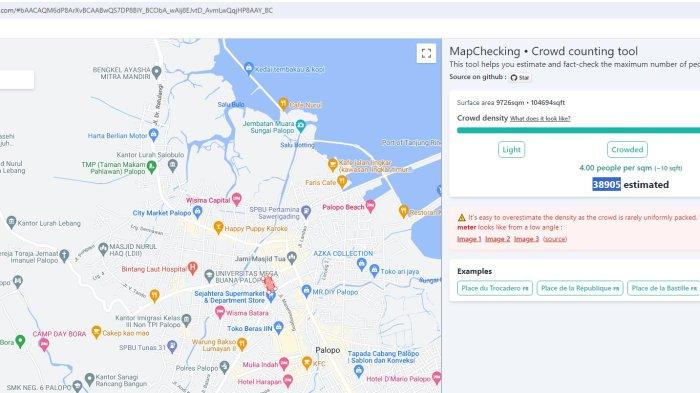This screenshot has width=700, height=393.
Task: Click City Market Palopo shopping pin
Action: pyautogui.click(x=198, y=212)
